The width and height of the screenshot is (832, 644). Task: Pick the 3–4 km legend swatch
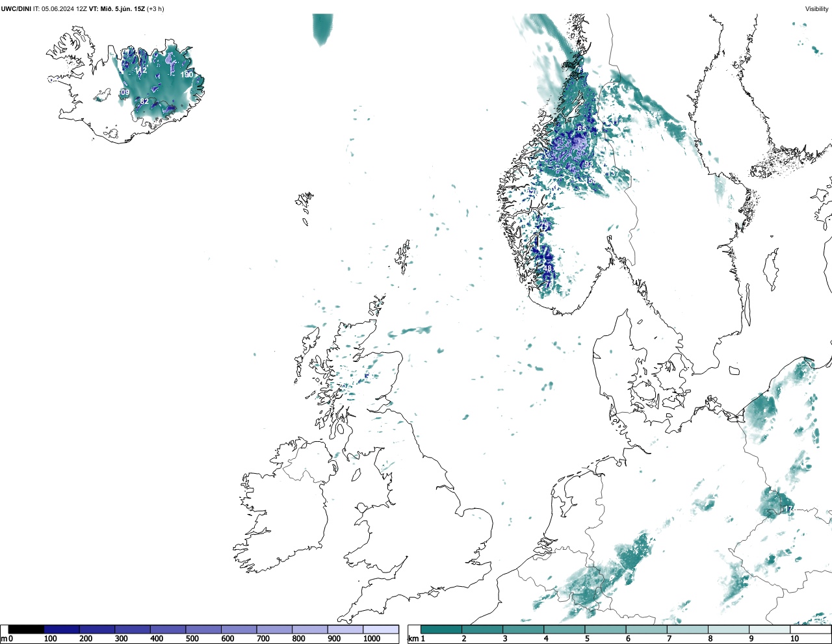[523, 630]
